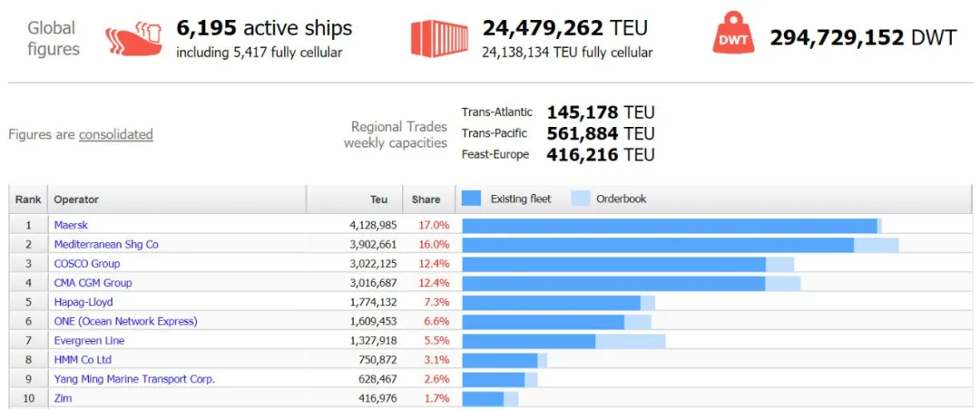Open Mediterranean Shg Co link
Viewport: 980px width, 409px height.
pyautogui.click(x=106, y=244)
